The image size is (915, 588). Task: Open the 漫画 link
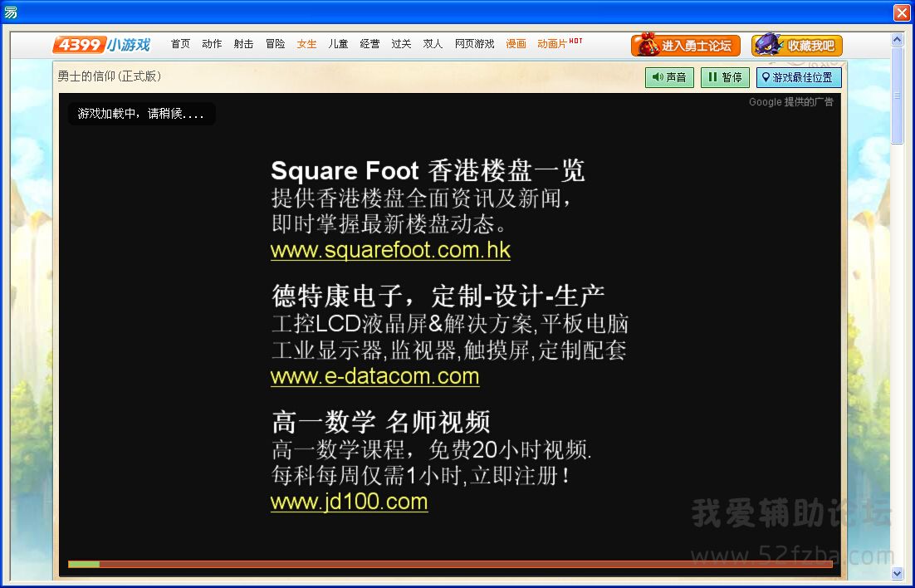[x=516, y=44]
